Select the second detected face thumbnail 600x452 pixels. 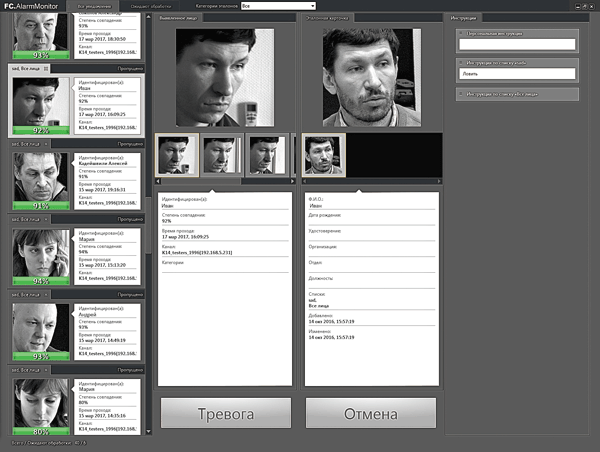click(222, 155)
